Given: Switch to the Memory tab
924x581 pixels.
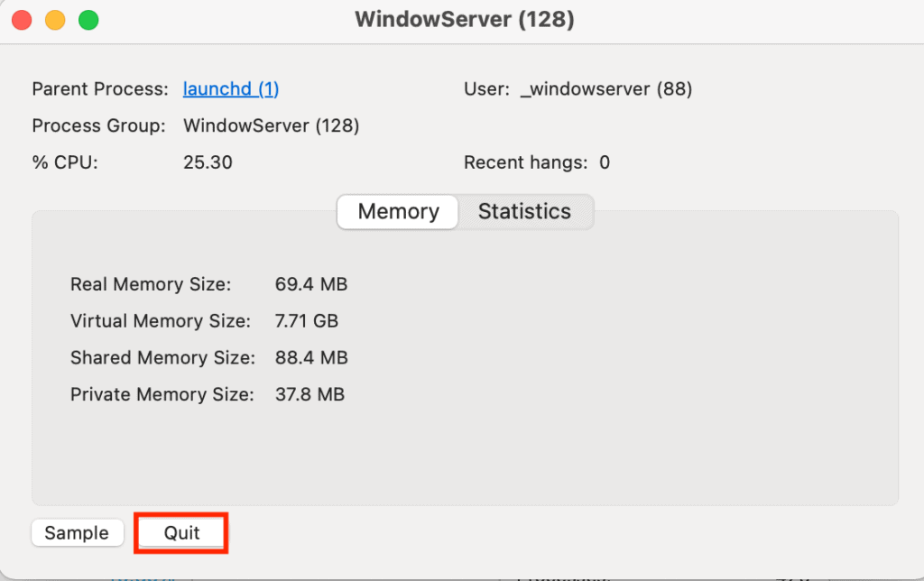Looking at the screenshot, I should (x=398, y=212).
